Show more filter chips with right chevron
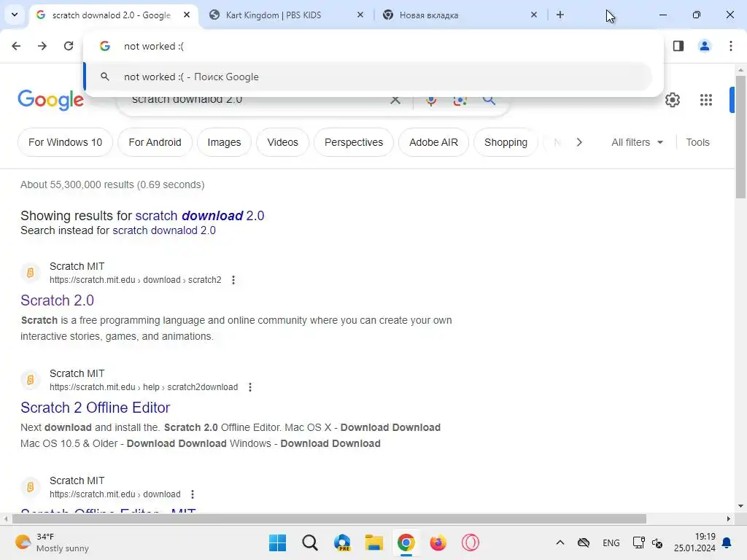The width and height of the screenshot is (747, 560). click(x=579, y=142)
